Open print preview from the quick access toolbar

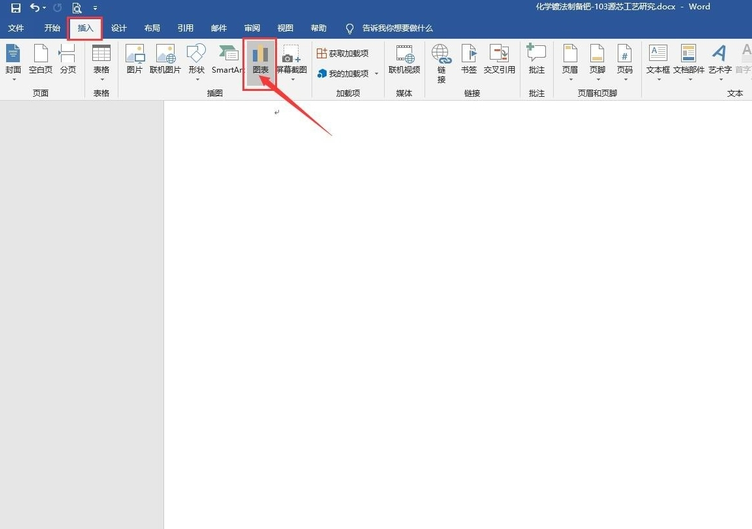pyautogui.click(x=77, y=8)
